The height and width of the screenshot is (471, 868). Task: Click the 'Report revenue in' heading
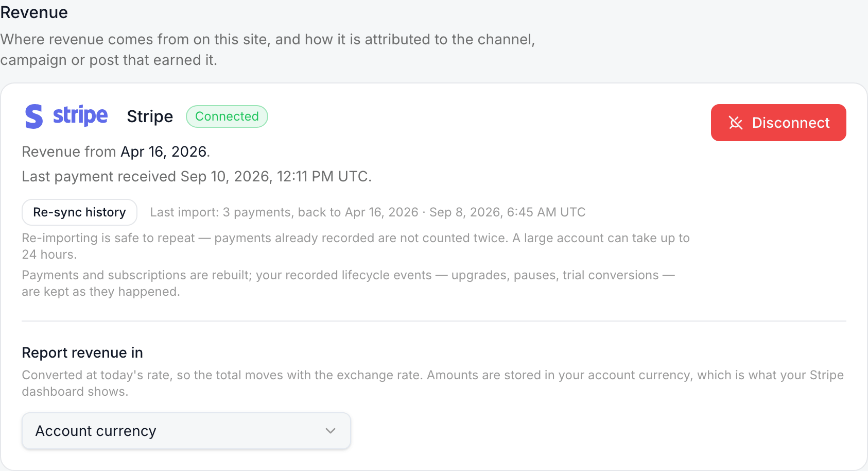(x=82, y=352)
